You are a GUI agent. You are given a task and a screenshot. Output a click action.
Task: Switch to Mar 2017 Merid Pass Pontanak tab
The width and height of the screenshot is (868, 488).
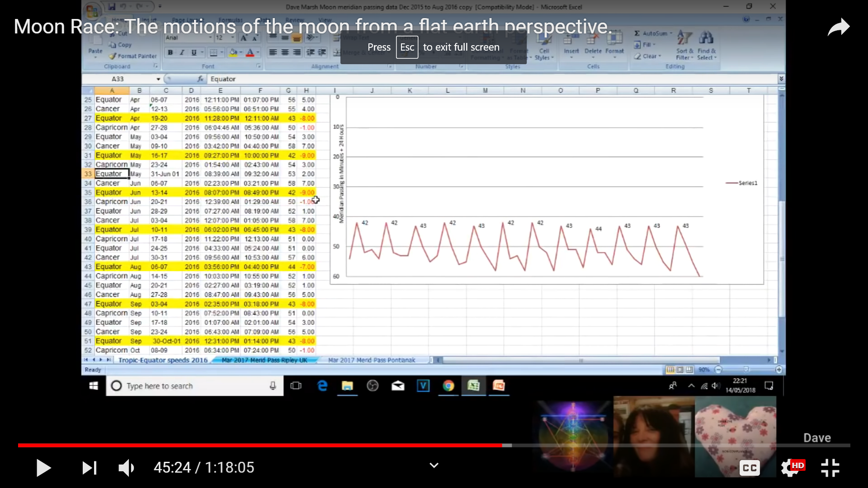(x=372, y=360)
